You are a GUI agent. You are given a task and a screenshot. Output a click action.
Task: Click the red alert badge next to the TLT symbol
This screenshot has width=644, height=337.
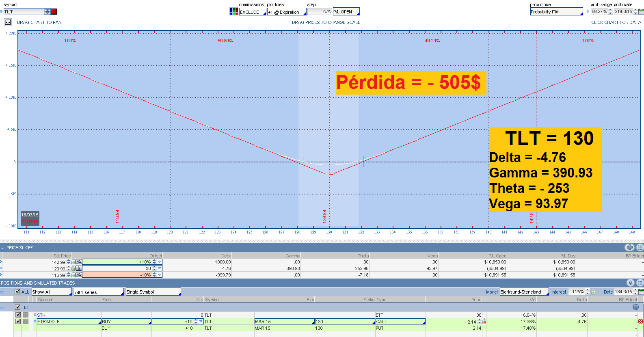coord(54,12)
